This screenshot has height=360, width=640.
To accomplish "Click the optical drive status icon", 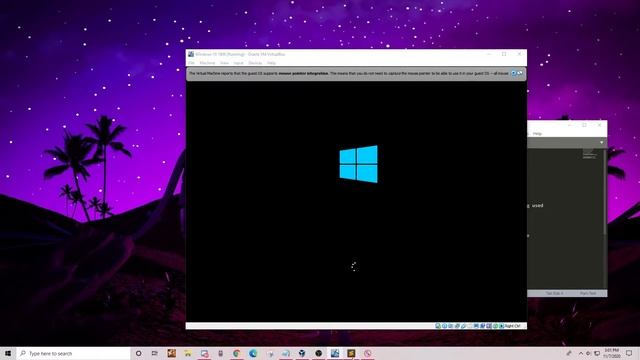I will click(x=445, y=326).
